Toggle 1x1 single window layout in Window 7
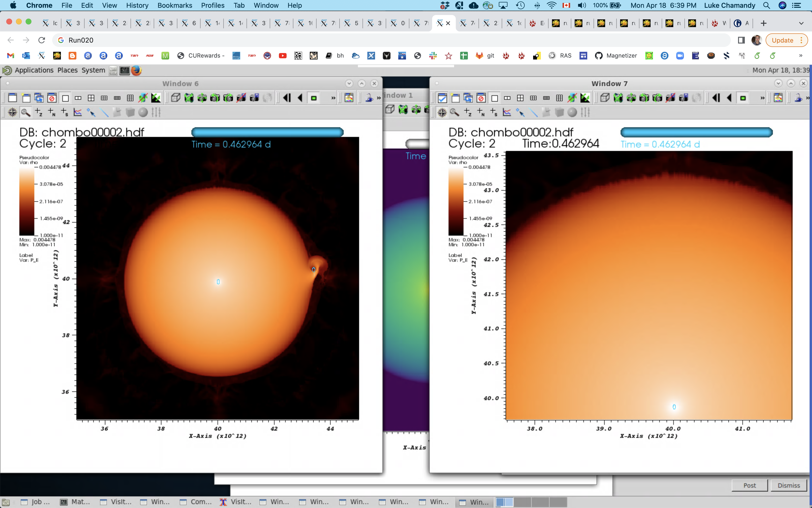The width and height of the screenshot is (812, 508). pyautogui.click(x=494, y=98)
